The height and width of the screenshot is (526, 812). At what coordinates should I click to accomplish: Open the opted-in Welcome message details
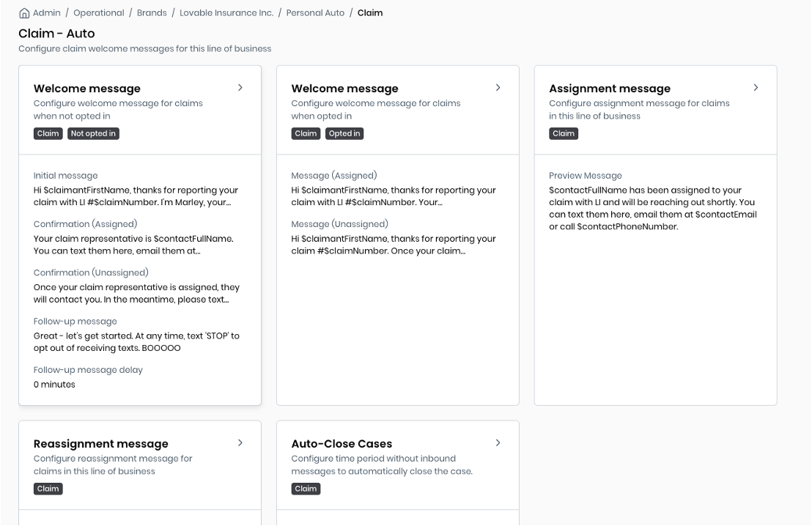pos(498,87)
